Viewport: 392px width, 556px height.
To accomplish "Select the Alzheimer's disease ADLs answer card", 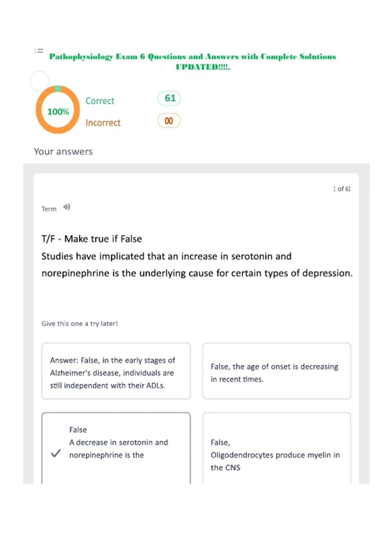I will pyautogui.click(x=116, y=371).
